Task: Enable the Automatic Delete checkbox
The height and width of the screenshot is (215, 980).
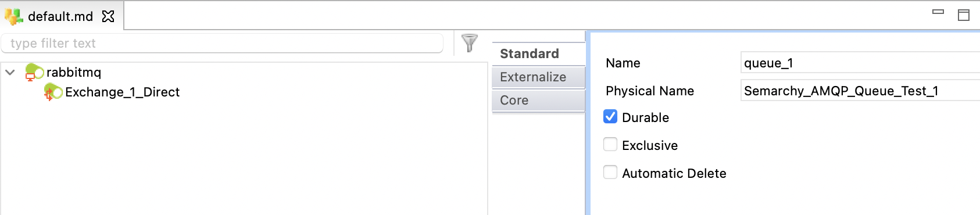Action: [x=610, y=172]
